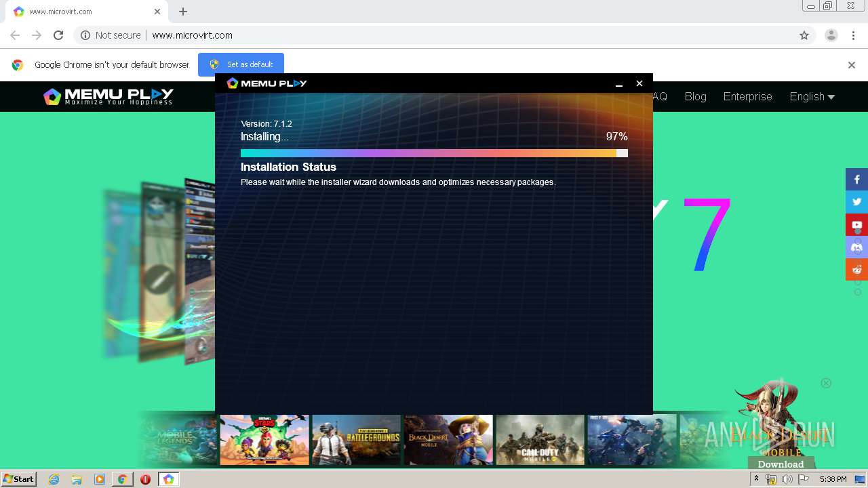Minimize the MEmu installer window
868x488 pixels.
point(618,83)
